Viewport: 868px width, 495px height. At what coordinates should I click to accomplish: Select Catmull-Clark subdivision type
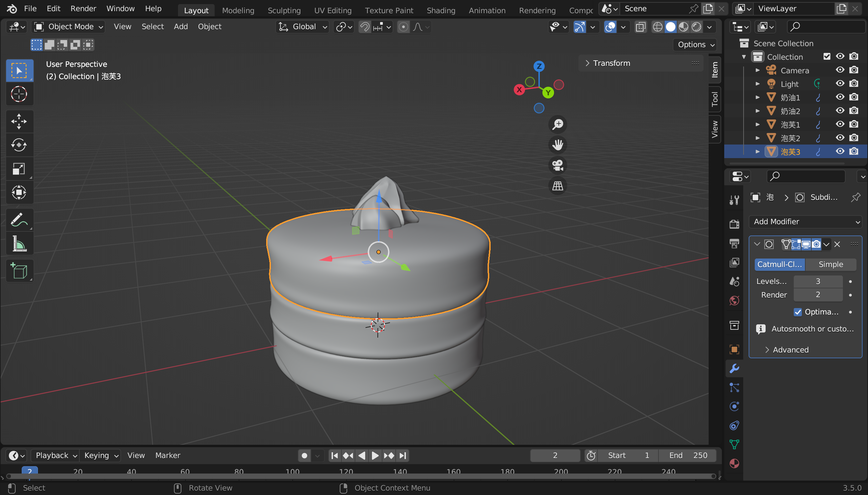click(780, 265)
